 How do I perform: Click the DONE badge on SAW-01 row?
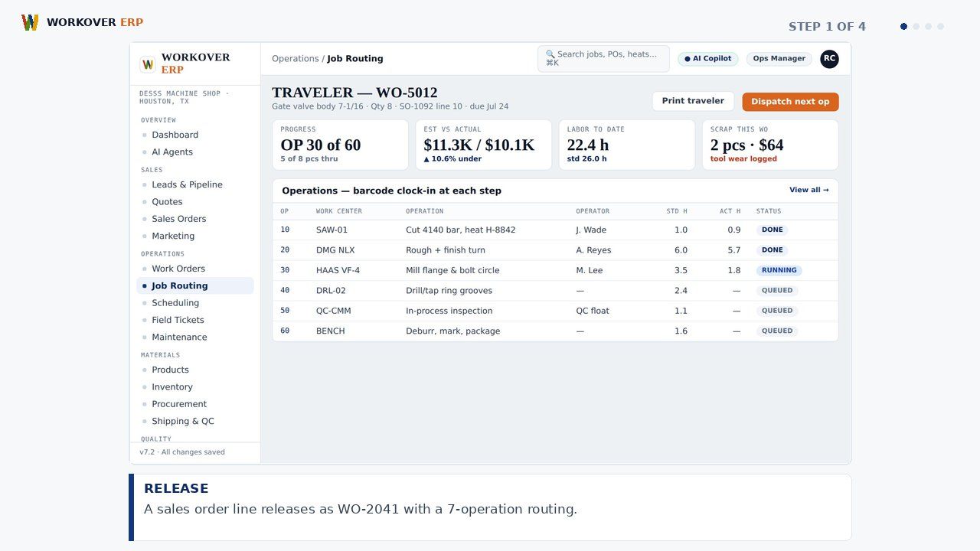(772, 230)
